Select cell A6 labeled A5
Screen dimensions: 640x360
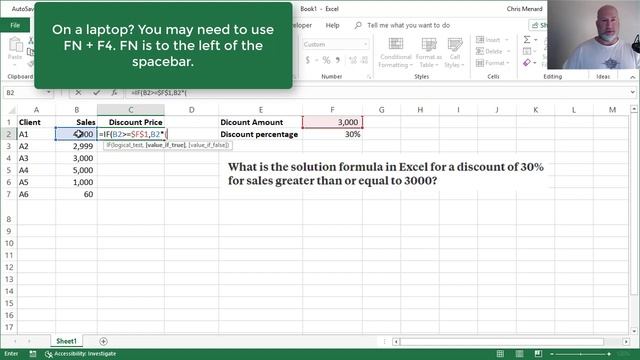(36, 182)
